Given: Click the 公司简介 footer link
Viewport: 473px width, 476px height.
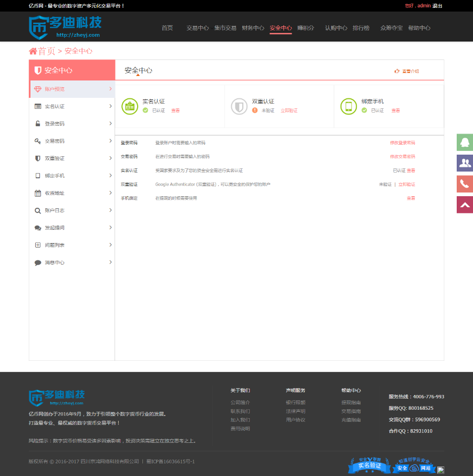Looking at the screenshot, I should click(x=240, y=402).
